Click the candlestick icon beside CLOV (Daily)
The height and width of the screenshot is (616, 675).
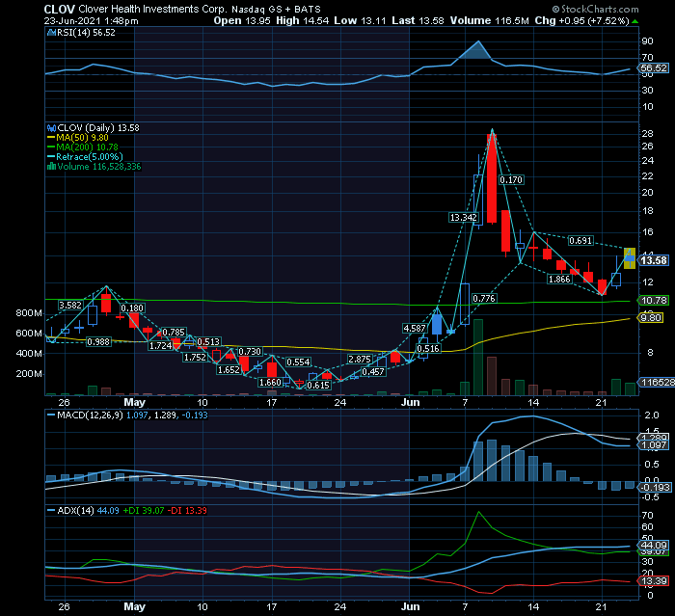point(51,128)
